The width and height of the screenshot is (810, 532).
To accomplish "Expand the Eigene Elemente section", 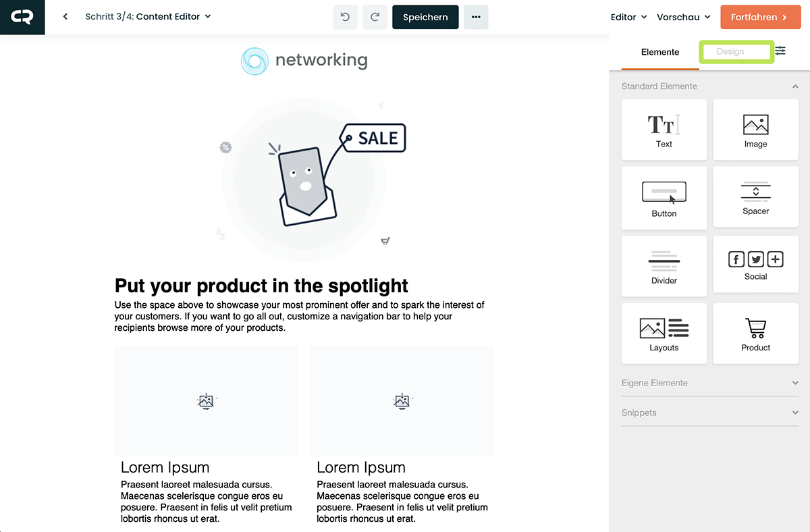I will point(709,383).
